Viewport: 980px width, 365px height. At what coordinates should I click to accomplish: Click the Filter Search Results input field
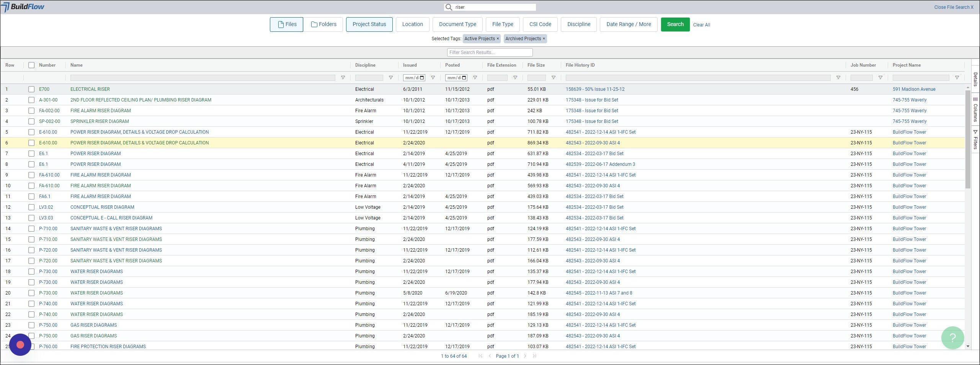(x=490, y=52)
